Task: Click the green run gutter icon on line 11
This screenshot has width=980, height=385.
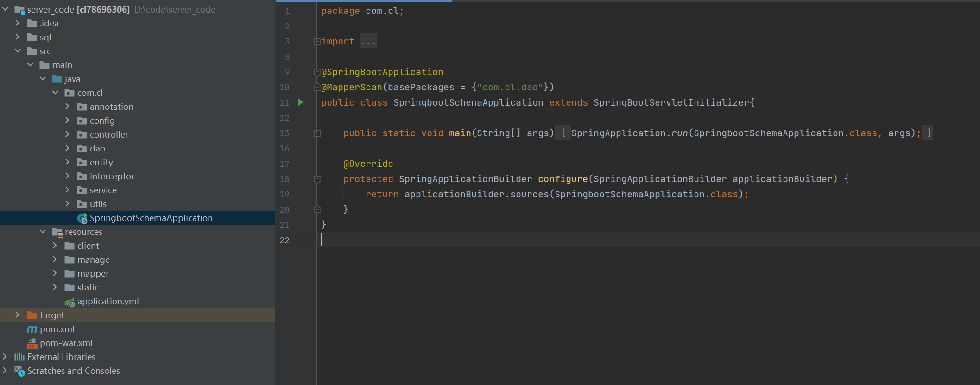Action: [x=300, y=102]
